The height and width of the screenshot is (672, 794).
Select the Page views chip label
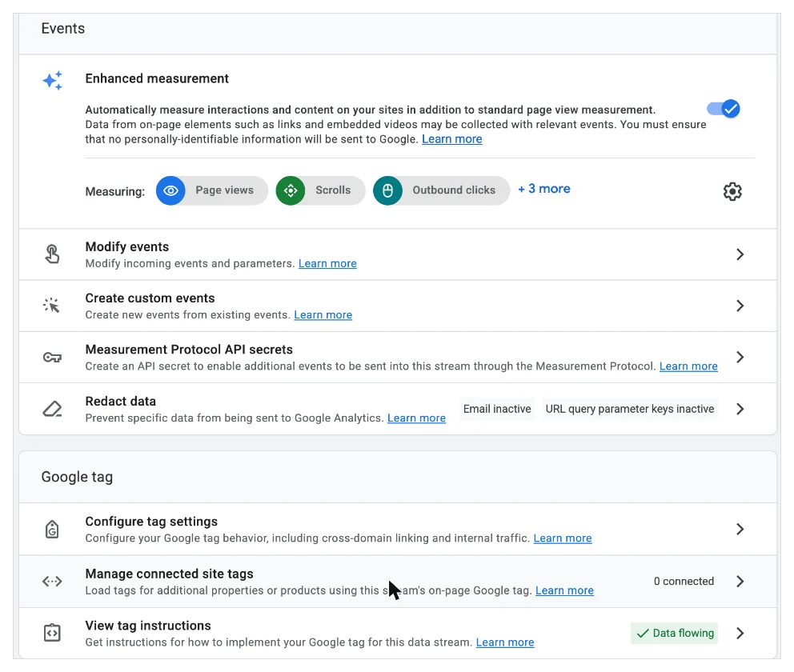(224, 190)
